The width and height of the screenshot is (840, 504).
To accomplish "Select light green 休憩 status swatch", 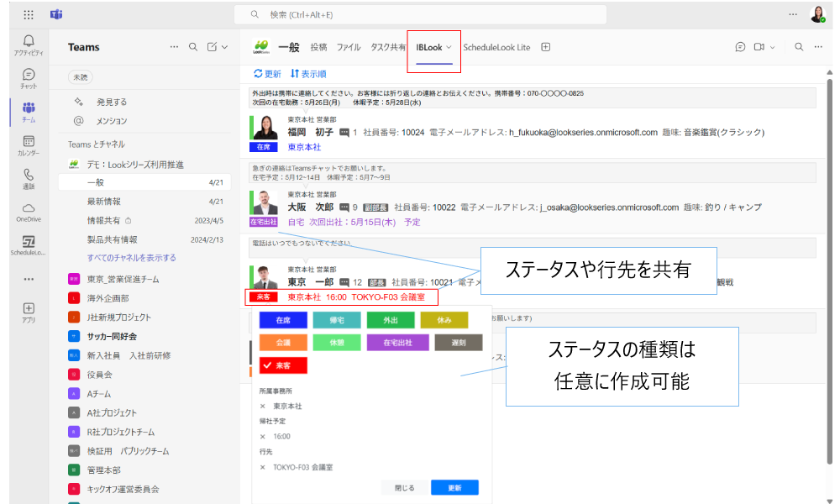I will pos(337,343).
